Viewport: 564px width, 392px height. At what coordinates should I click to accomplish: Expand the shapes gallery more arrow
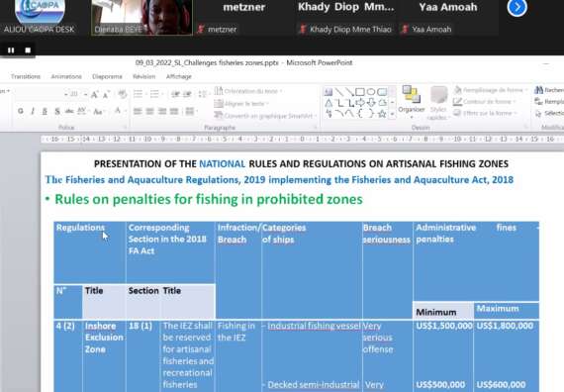click(393, 114)
